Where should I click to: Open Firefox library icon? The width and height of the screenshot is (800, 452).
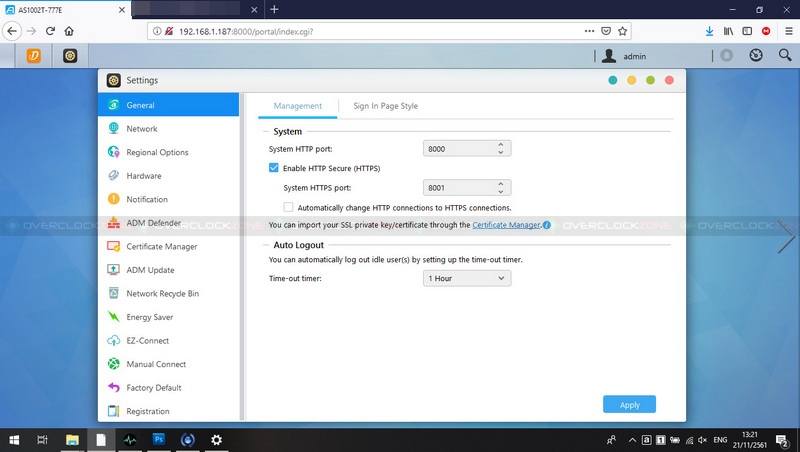pos(728,31)
